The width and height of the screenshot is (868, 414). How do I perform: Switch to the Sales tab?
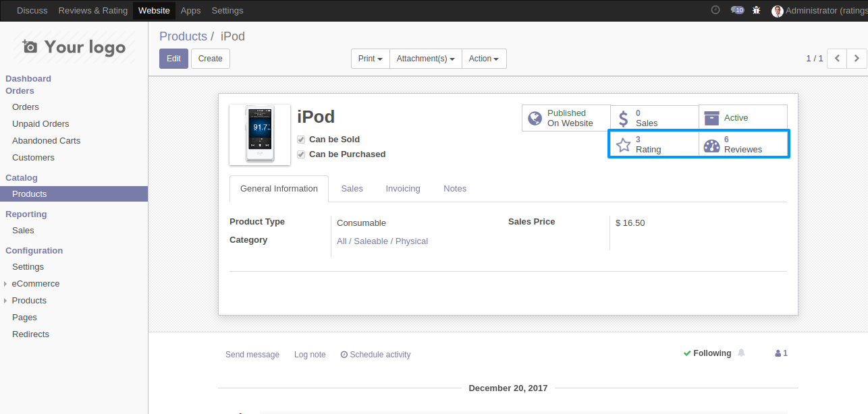[352, 189]
